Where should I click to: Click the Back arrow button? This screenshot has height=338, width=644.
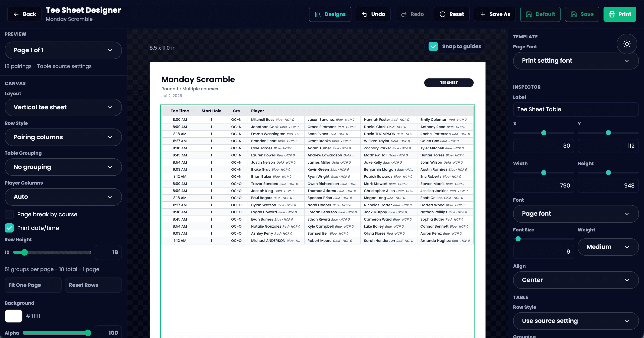pos(24,14)
